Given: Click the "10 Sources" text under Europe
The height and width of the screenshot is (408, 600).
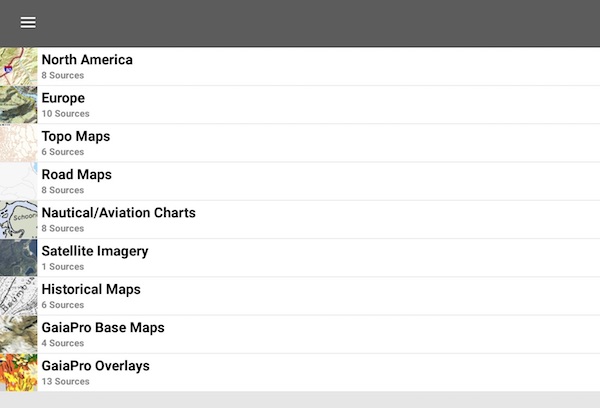Looking at the screenshot, I should point(66,114).
